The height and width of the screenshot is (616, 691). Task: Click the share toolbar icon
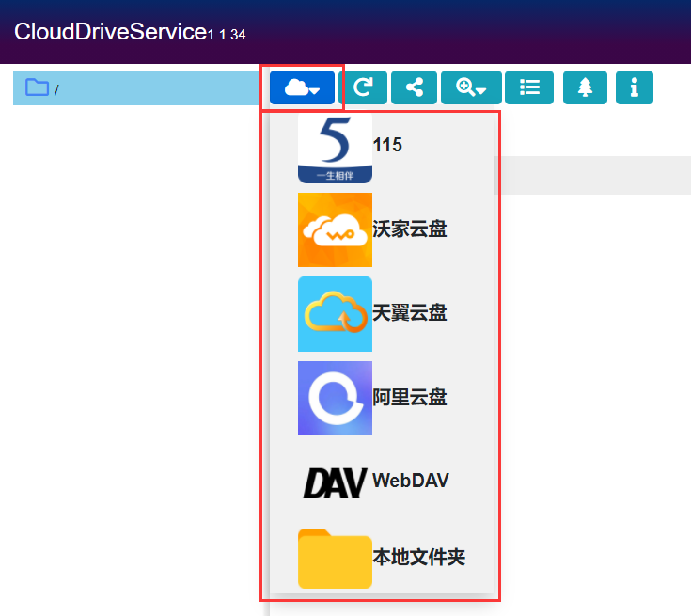click(x=414, y=87)
